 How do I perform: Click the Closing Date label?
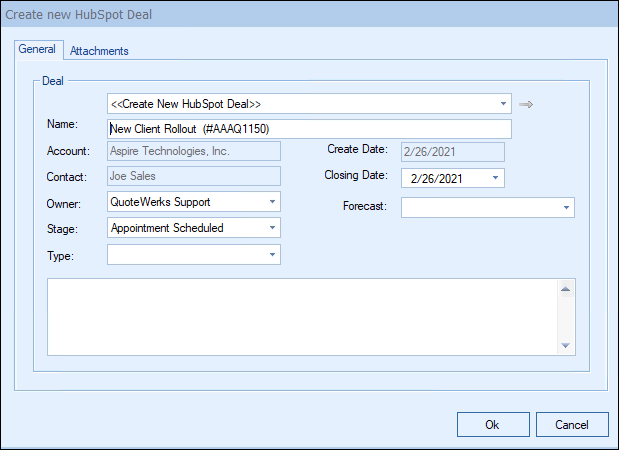(x=356, y=175)
